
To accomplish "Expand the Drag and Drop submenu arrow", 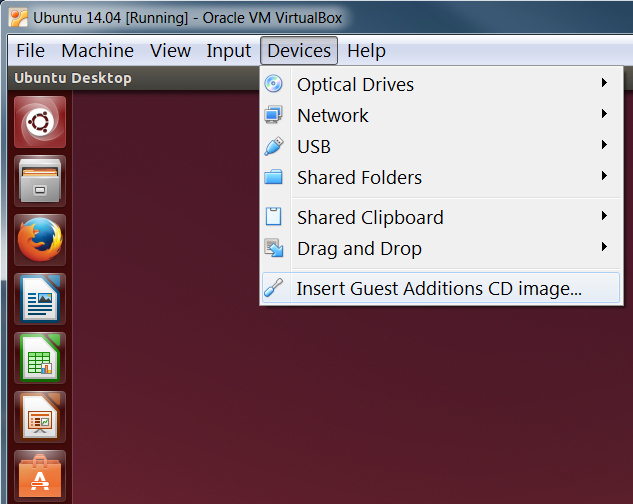I will point(604,247).
